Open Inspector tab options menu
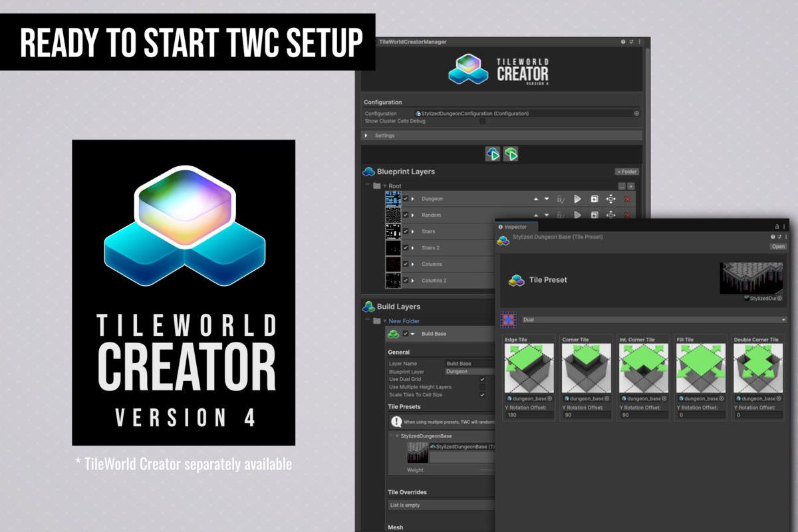This screenshot has width=798, height=532. (x=784, y=227)
